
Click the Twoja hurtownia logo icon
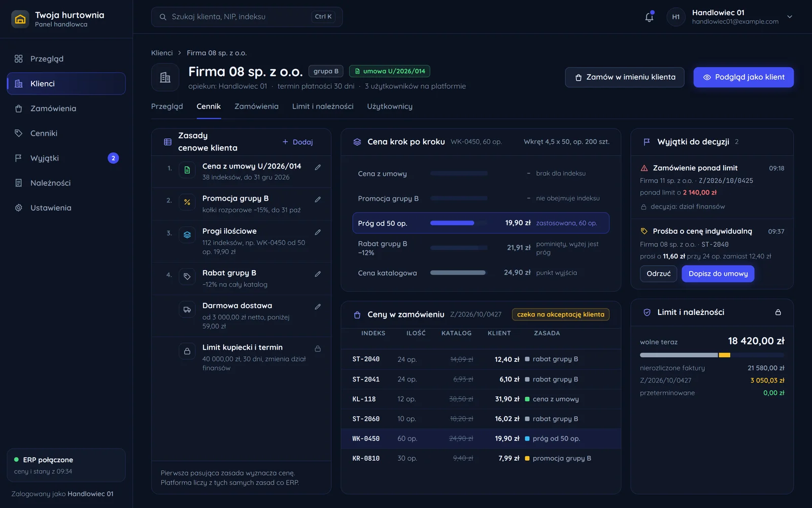(x=20, y=19)
